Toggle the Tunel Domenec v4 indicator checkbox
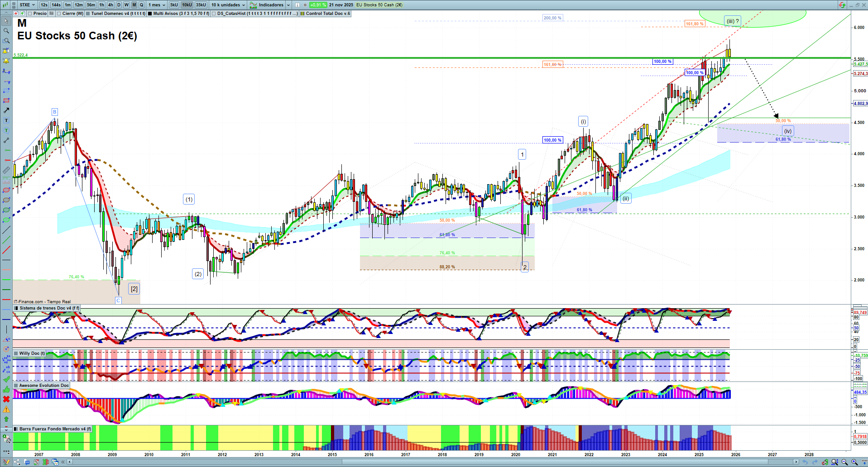This screenshot has height=467, width=868. 88,14
